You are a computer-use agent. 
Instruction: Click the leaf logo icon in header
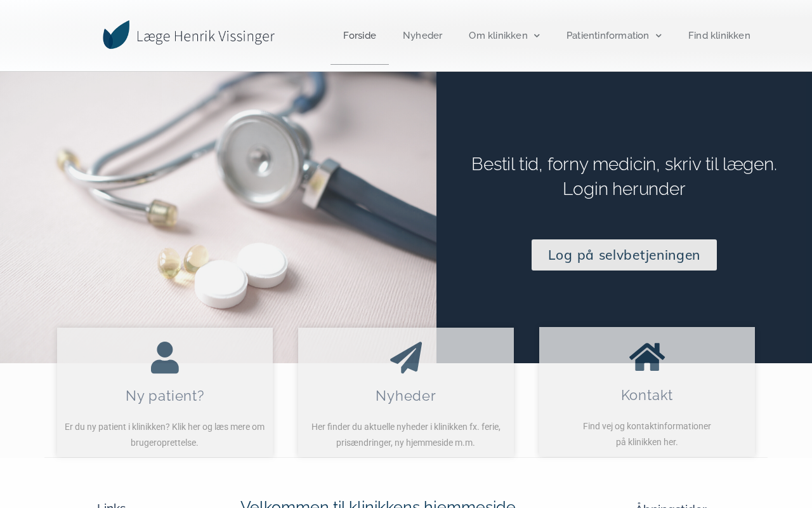click(x=116, y=35)
